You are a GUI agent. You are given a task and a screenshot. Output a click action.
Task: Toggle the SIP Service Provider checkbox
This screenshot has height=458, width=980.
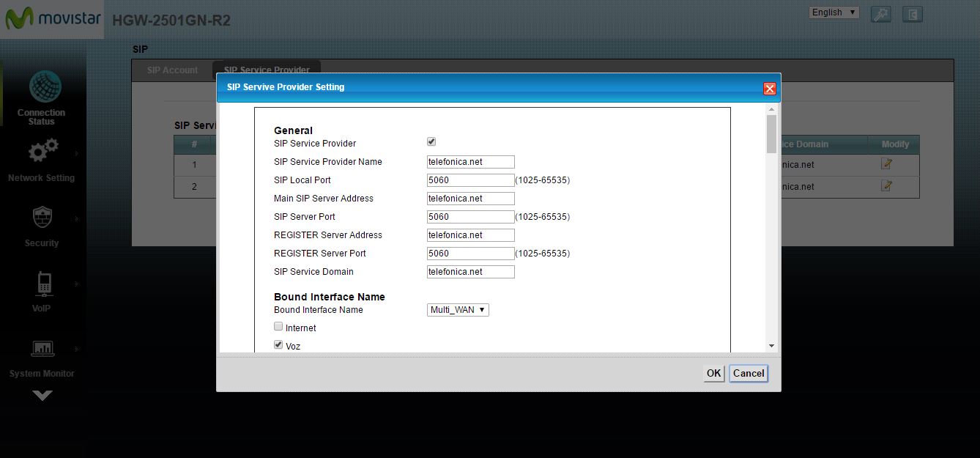(x=431, y=142)
